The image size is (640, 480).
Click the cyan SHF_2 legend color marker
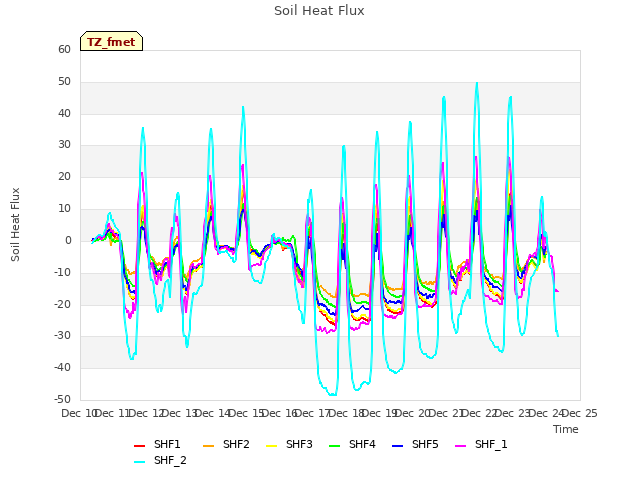140,462
